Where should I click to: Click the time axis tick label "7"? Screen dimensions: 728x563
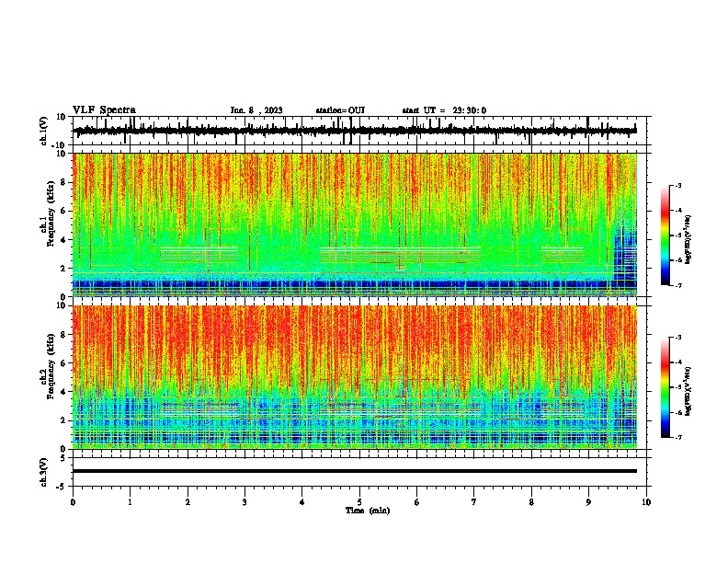tap(474, 502)
